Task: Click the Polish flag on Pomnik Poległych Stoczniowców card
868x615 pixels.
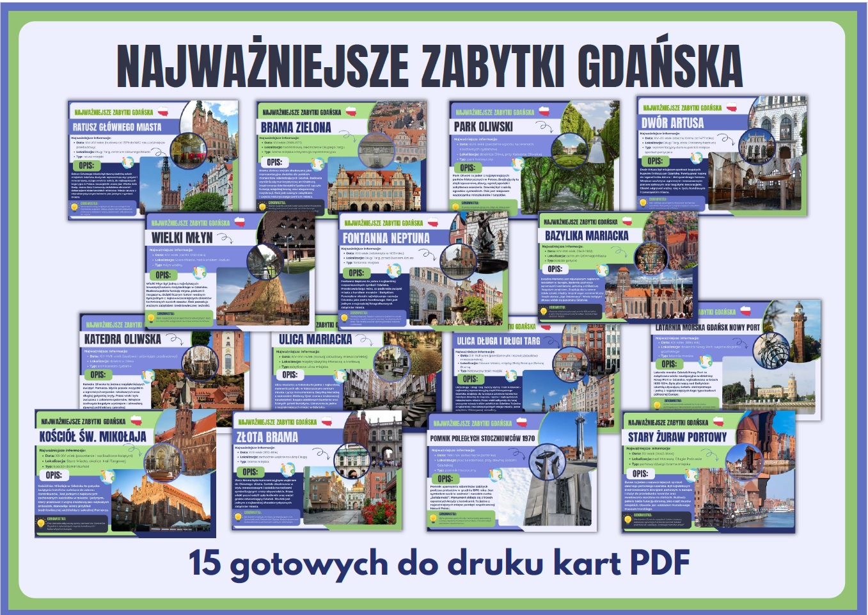Action: pos(522,422)
